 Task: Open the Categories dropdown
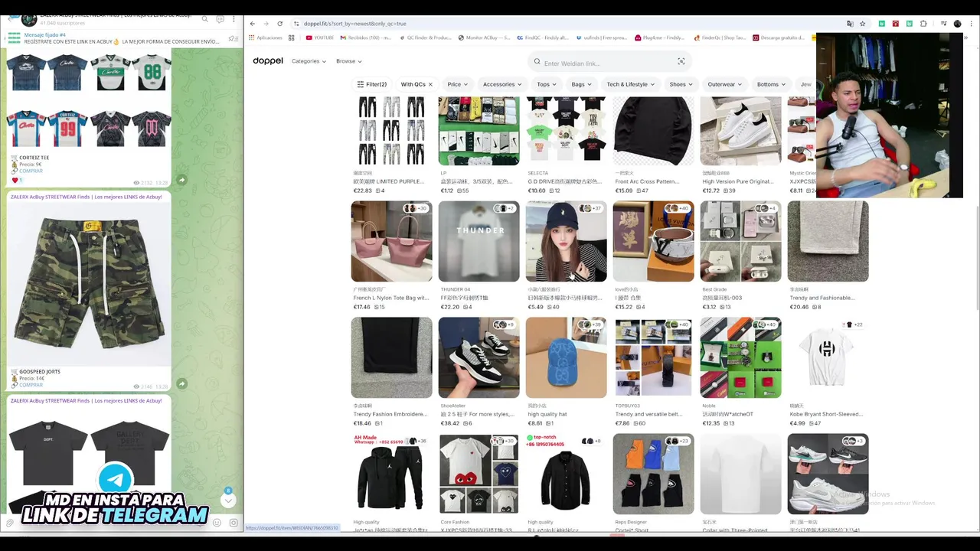pyautogui.click(x=309, y=61)
